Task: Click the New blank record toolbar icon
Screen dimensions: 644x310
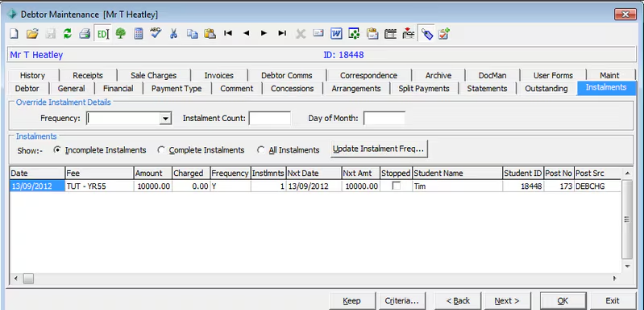Action: point(15,34)
